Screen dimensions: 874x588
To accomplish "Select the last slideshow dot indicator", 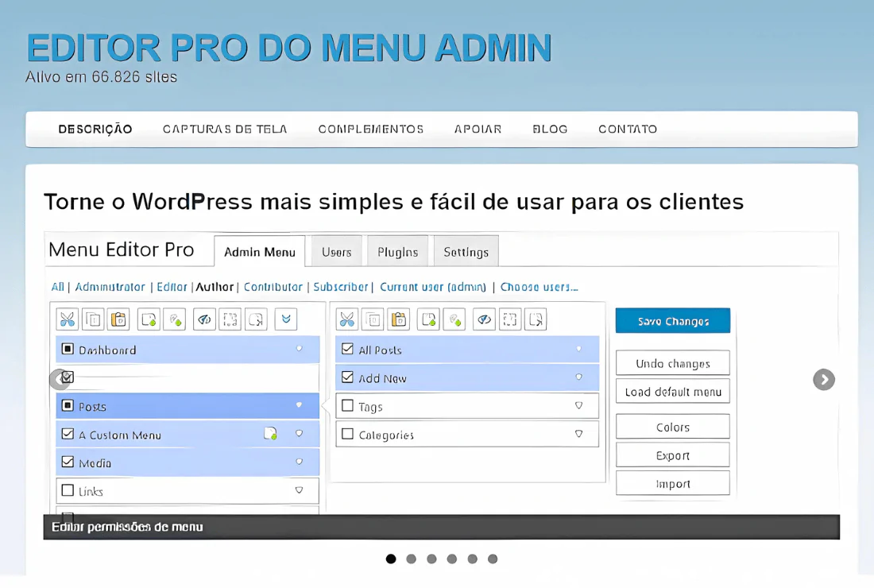I will pos(493,559).
